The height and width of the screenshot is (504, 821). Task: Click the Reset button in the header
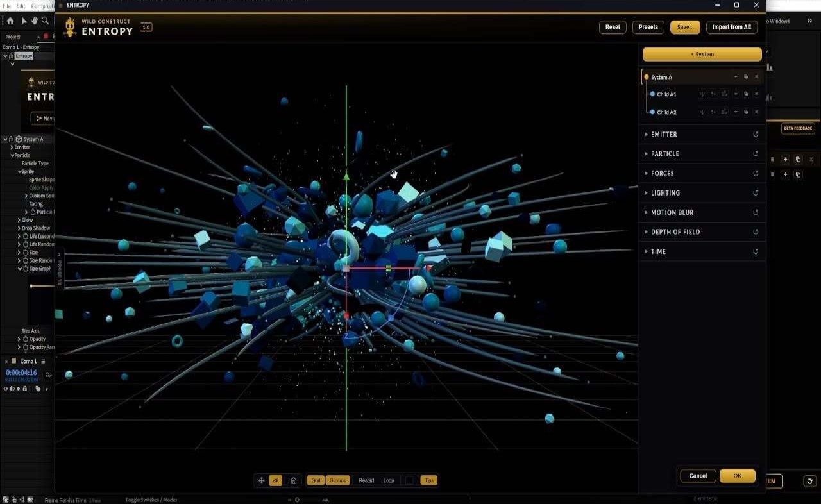(613, 28)
